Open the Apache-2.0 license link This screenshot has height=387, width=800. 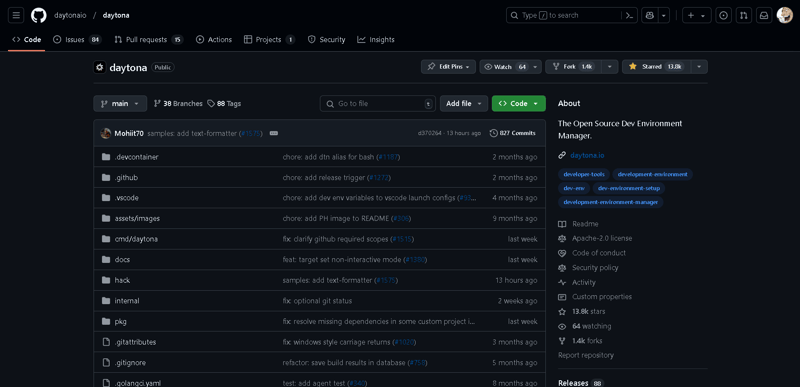coord(602,238)
